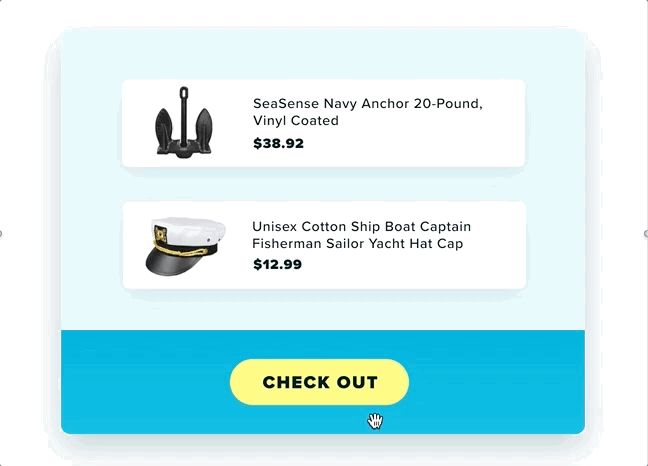Click the small gray handle on right window edge

tap(646, 233)
